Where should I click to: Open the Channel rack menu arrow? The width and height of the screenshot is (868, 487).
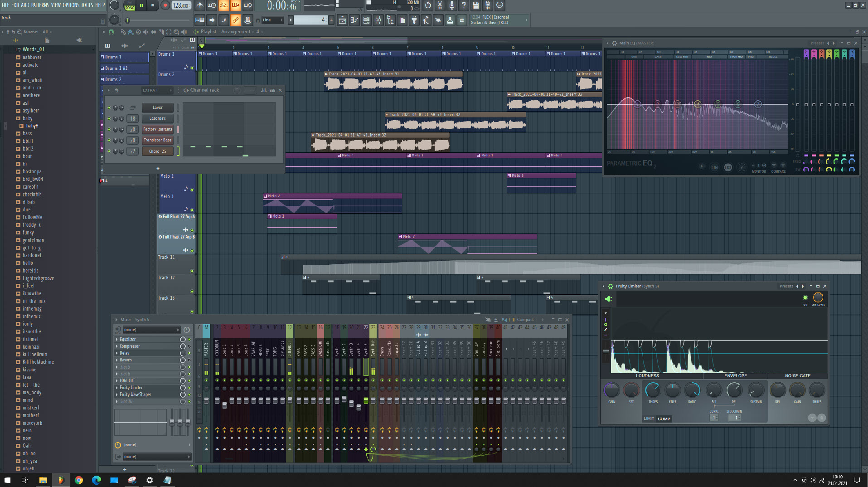108,90
